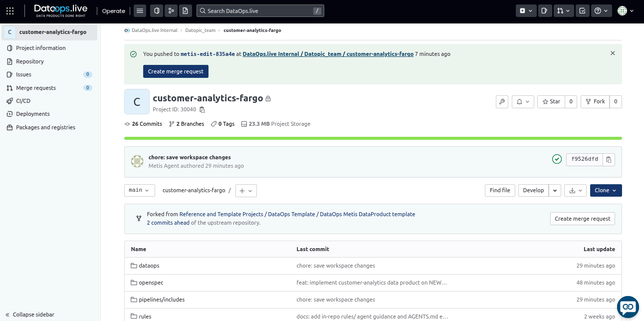Open 2 Branches link
This screenshot has width=644, height=321.
tap(187, 124)
